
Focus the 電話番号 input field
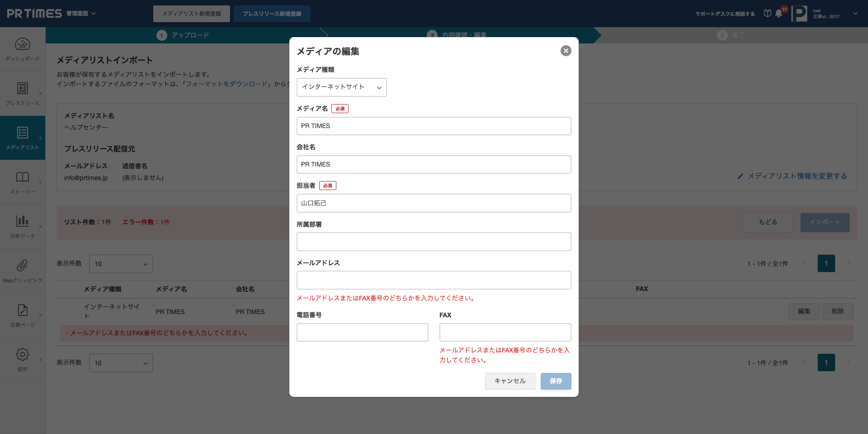[x=363, y=332]
